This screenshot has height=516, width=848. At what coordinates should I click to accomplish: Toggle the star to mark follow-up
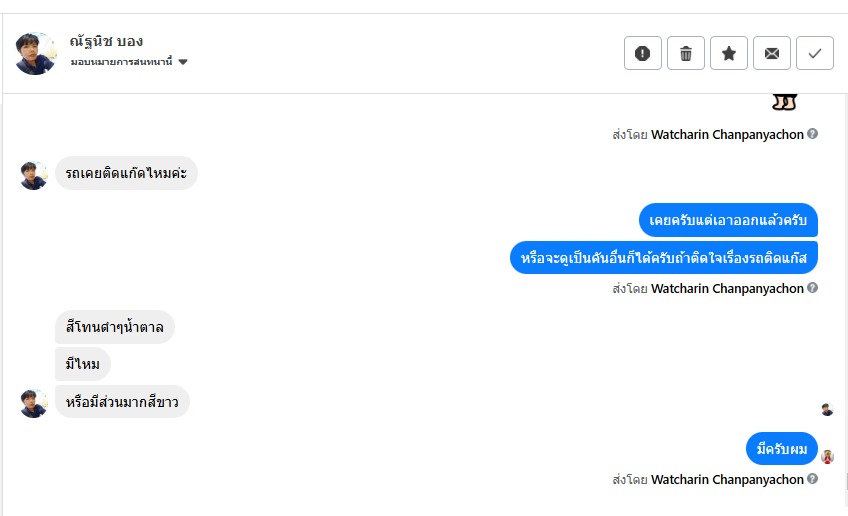pos(729,53)
